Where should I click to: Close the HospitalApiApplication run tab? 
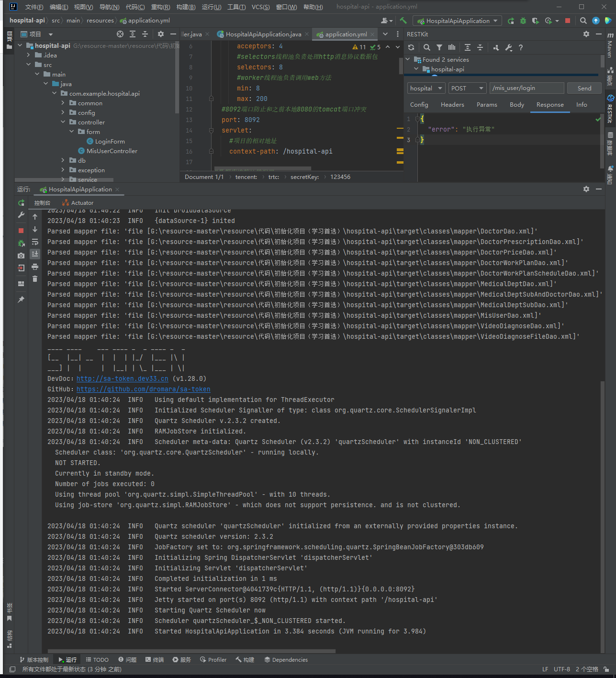pos(117,189)
